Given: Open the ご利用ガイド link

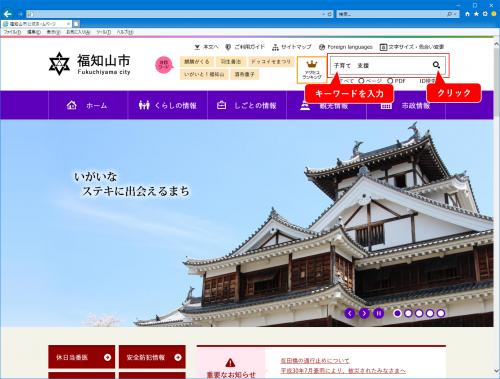Looking at the screenshot, I should (x=245, y=47).
